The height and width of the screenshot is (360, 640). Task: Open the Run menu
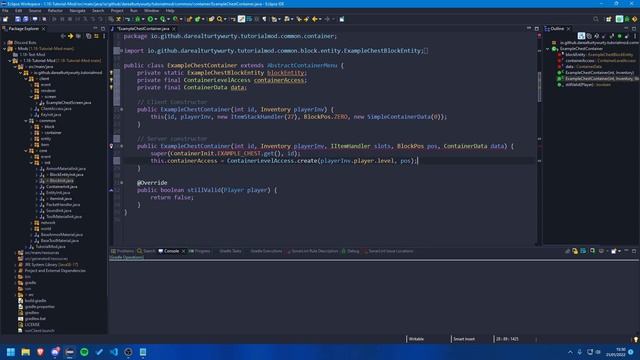pyautogui.click(x=133, y=11)
